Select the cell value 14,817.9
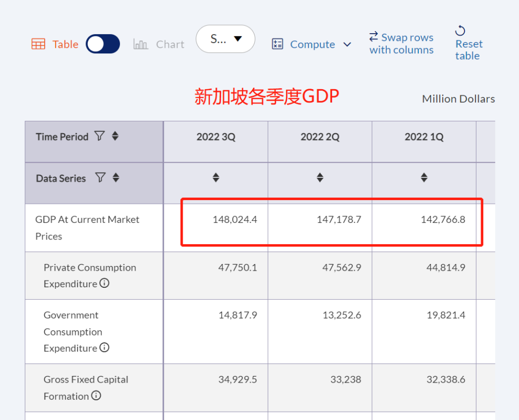This screenshot has height=420, width=519. [238, 315]
